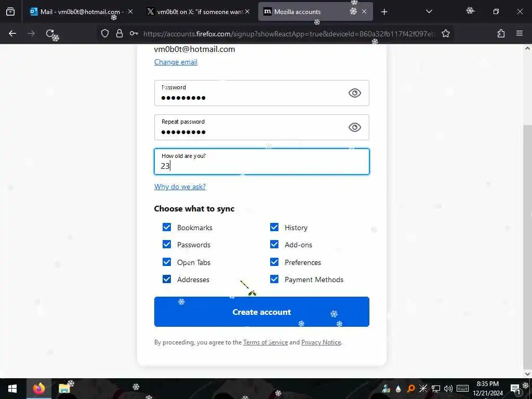Go back to the previous page
Viewport: 532px width, 399px height.
pos(12,33)
